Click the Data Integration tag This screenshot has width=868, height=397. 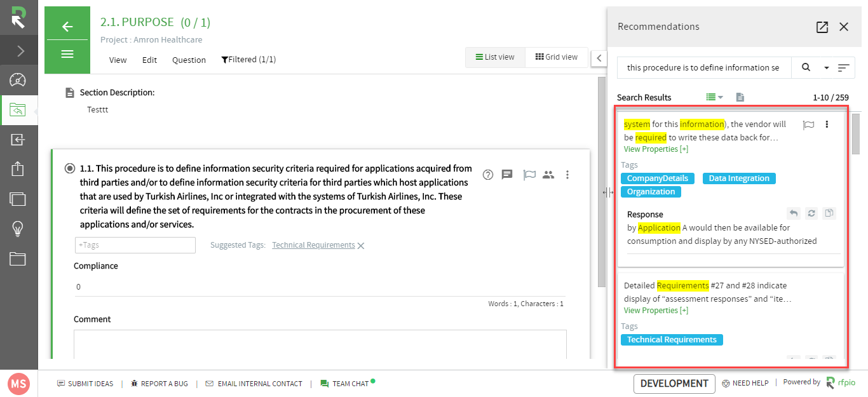click(739, 178)
